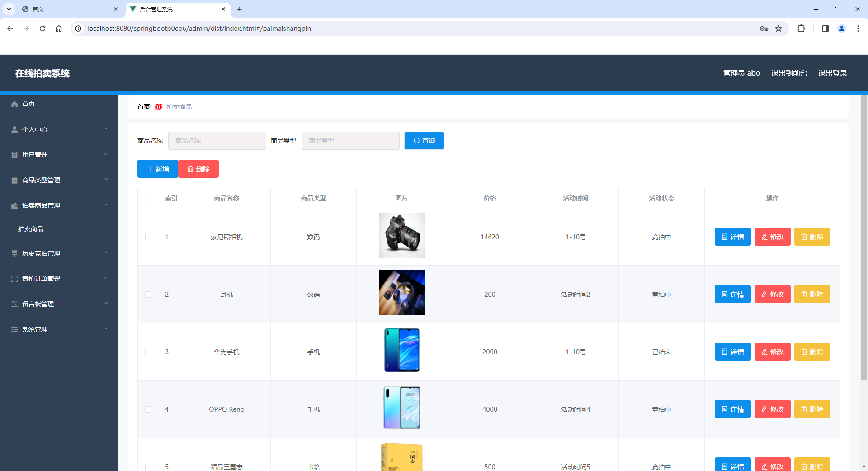Click the 历史竞拍管理 sidebar icon

[14, 253]
